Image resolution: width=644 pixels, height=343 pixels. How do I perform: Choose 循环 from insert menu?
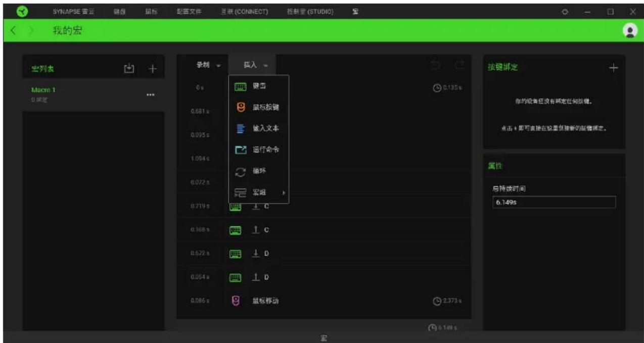pos(259,171)
